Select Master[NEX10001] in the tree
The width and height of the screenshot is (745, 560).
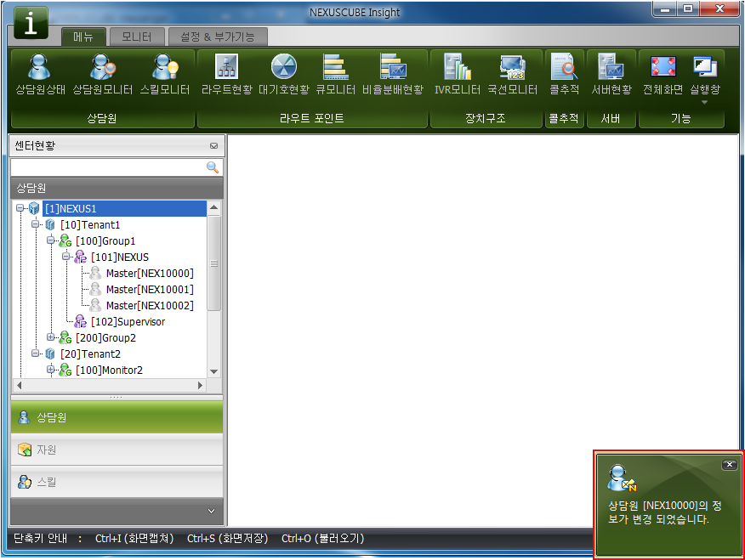pyautogui.click(x=150, y=289)
